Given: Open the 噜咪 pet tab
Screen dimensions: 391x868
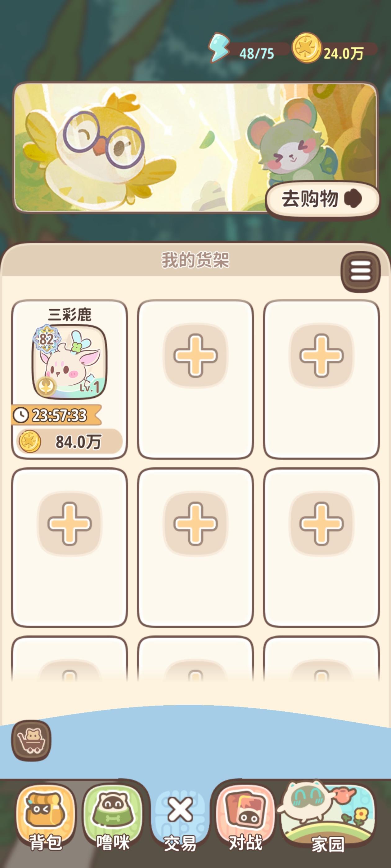Looking at the screenshot, I should tap(113, 816).
